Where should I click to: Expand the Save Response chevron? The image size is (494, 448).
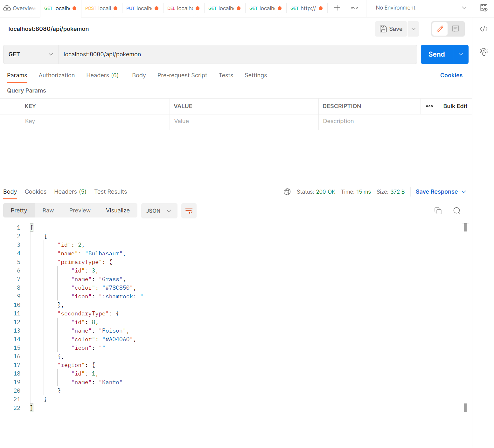pyautogui.click(x=464, y=192)
